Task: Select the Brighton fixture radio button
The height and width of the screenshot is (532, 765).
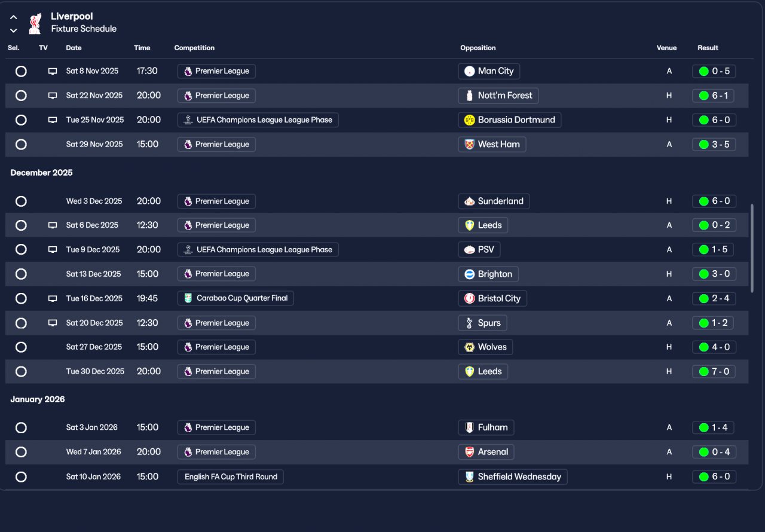Action: tap(21, 274)
